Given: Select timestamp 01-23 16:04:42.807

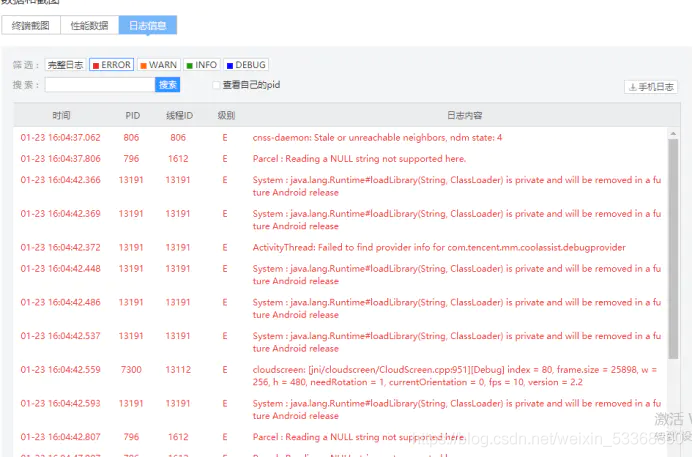Looking at the screenshot, I should point(61,437).
